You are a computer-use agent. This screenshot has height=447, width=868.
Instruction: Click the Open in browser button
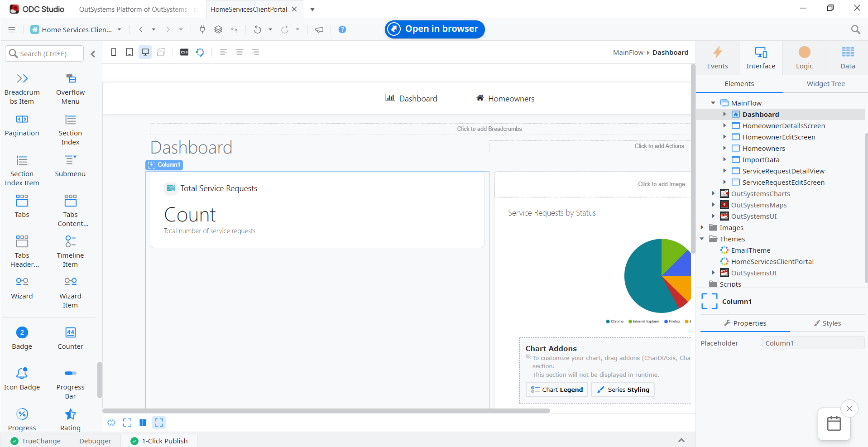(x=434, y=29)
